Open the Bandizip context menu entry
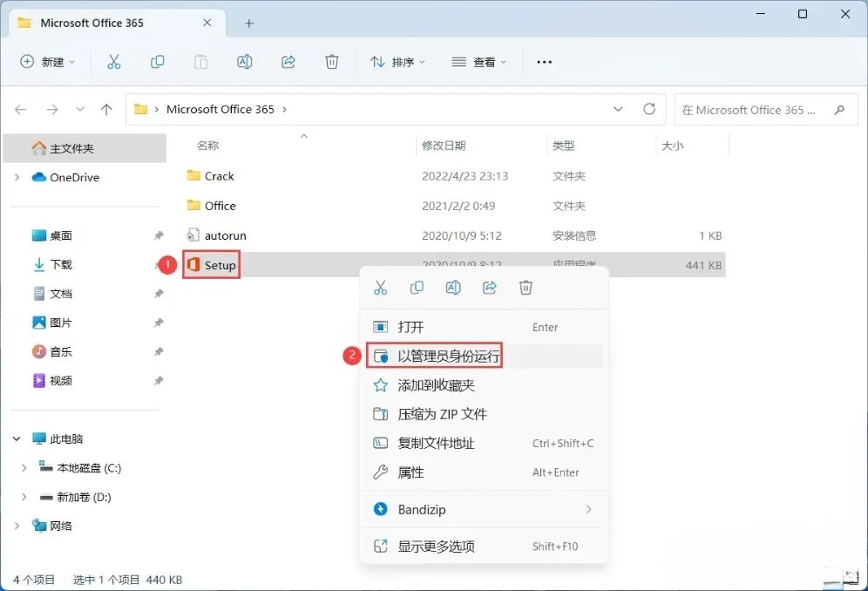 coord(484,509)
